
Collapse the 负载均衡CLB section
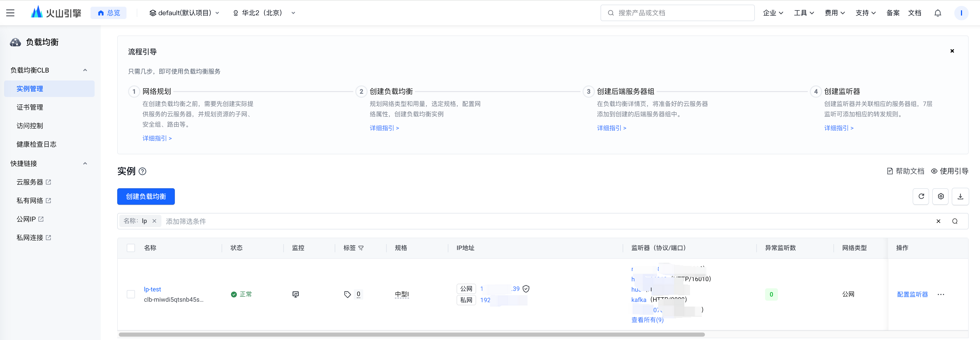point(85,70)
